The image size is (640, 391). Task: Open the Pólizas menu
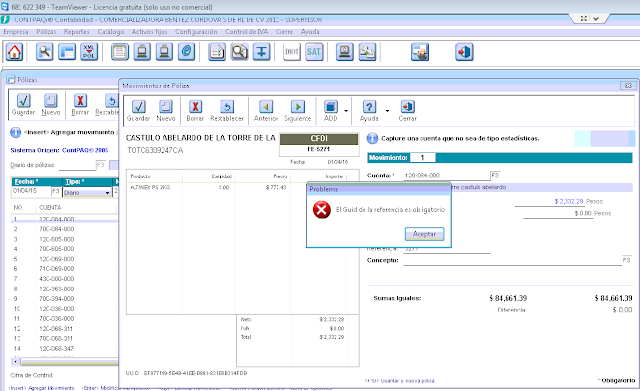pyautogui.click(x=46, y=32)
